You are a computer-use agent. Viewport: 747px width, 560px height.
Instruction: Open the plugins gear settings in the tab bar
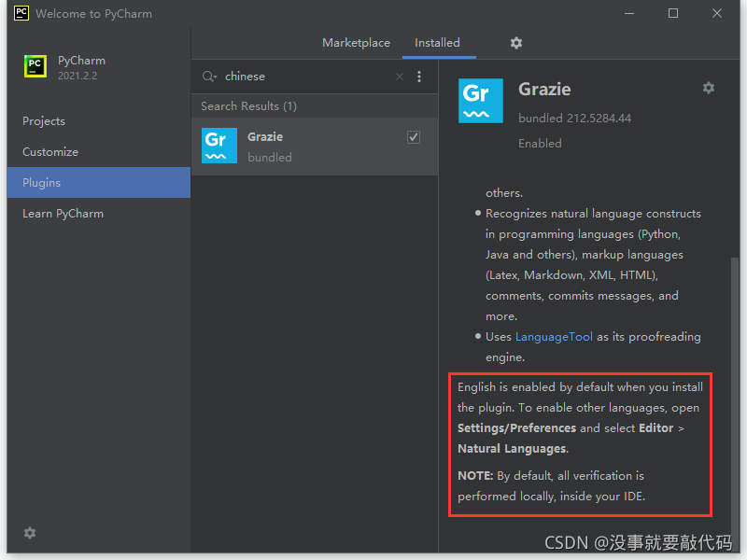(516, 43)
